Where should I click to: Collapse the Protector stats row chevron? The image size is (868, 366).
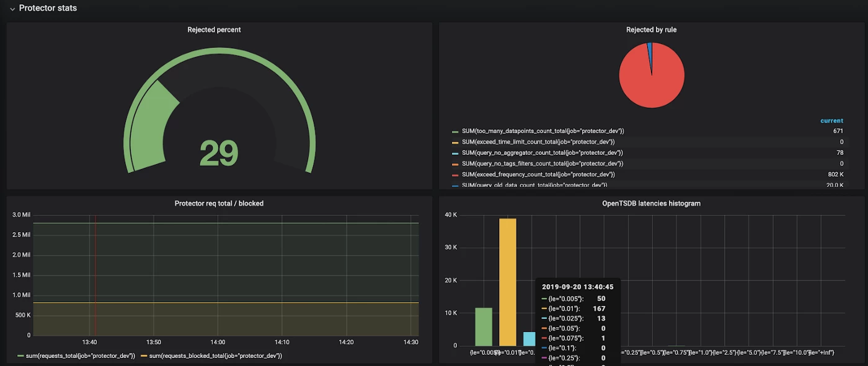[x=12, y=9]
